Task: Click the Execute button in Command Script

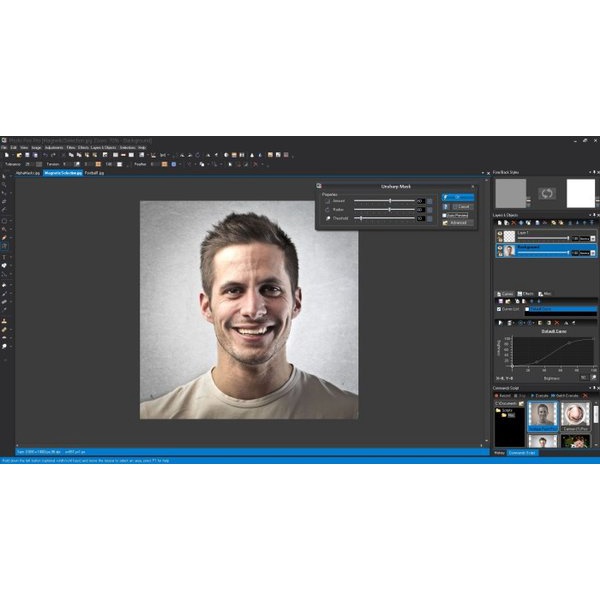Action: pyautogui.click(x=540, y=395)
